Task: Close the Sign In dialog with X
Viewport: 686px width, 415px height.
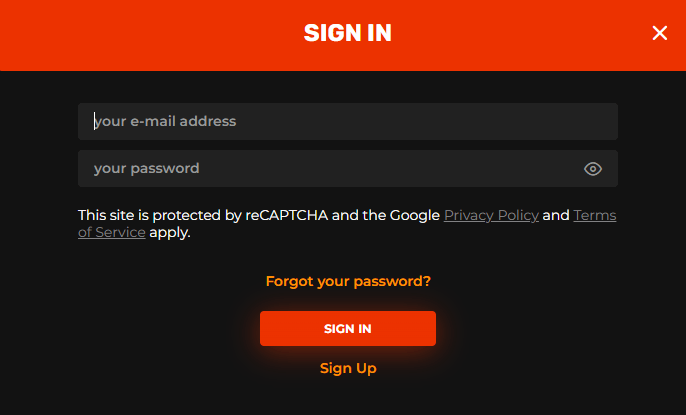Action: pyautogui.click(x=660, y=33)
